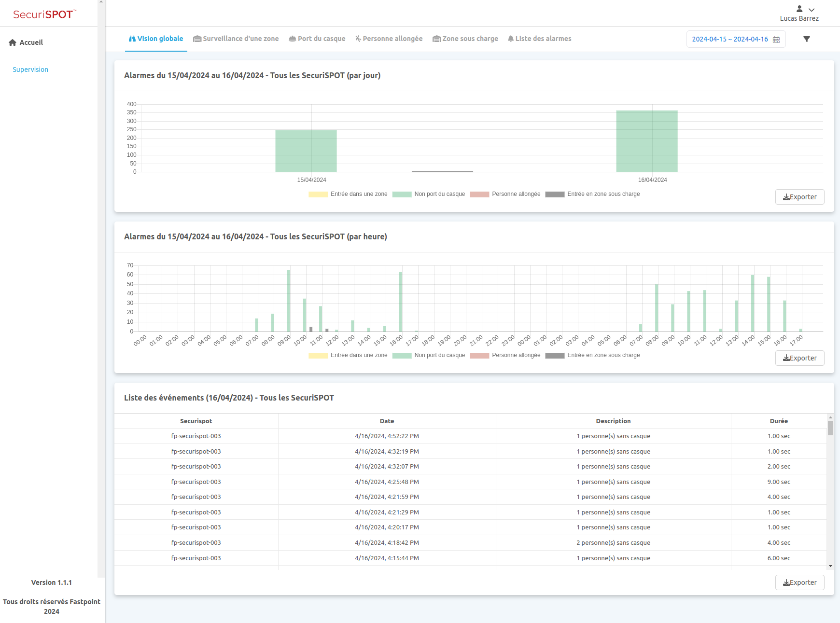Click the 15/04/2024 green bar
Viewport: 840px width, 623px height.
pos(306,151)
